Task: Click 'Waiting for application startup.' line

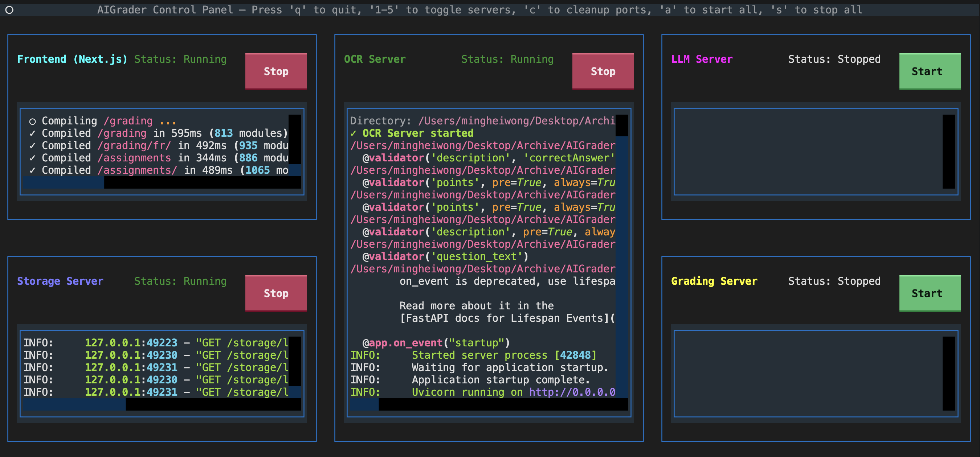Action: [480, 367]
